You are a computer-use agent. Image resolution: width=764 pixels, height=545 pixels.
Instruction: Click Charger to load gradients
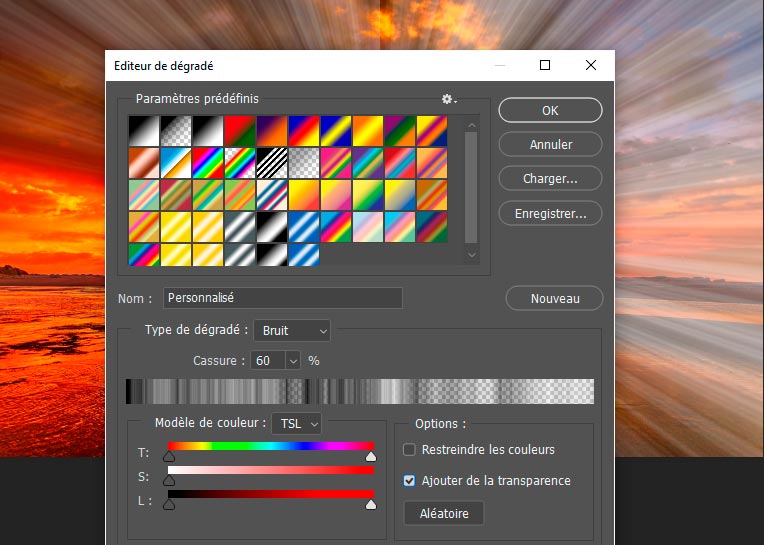[550, 179]
